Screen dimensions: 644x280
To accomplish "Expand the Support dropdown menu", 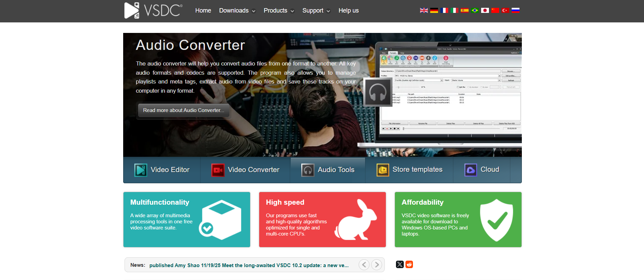I will point(316,11).
